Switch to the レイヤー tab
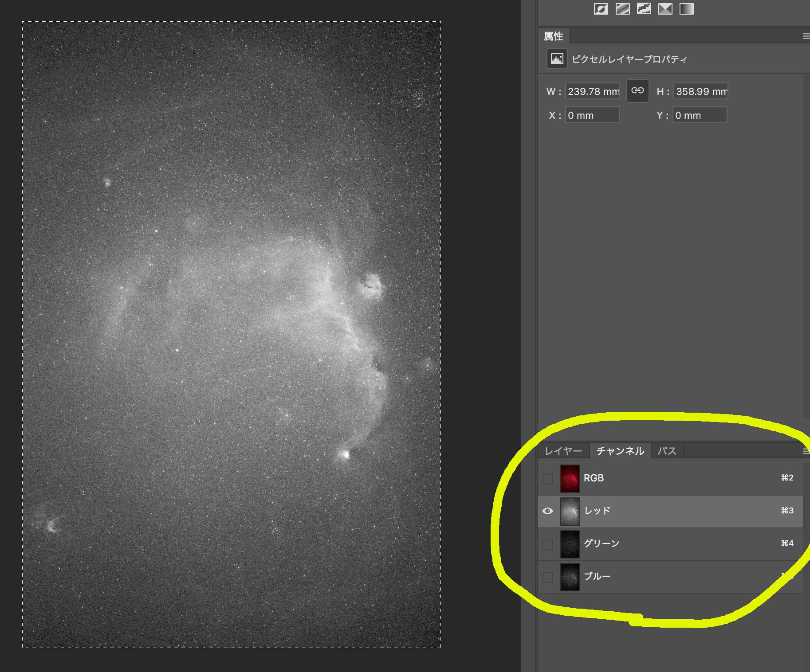Screen dimensions: 810x672 pos(563,451)
